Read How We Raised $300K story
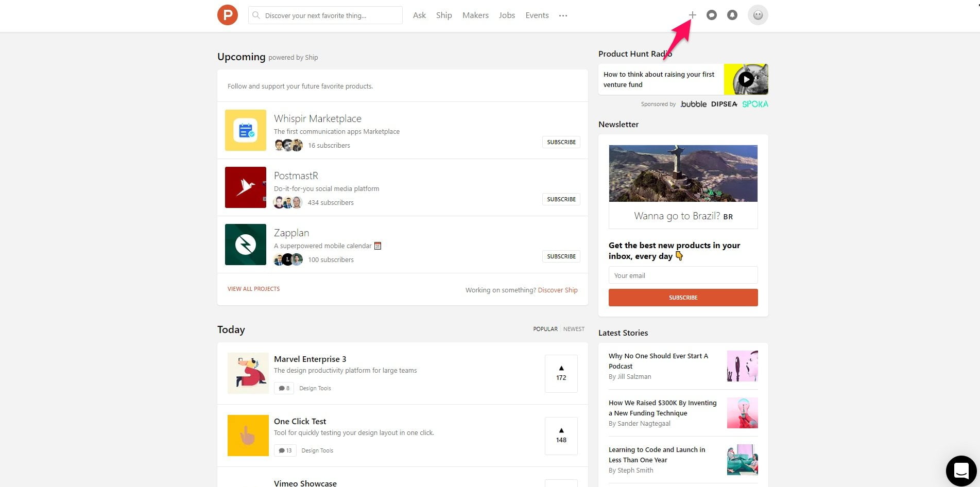 coord(662,408)
